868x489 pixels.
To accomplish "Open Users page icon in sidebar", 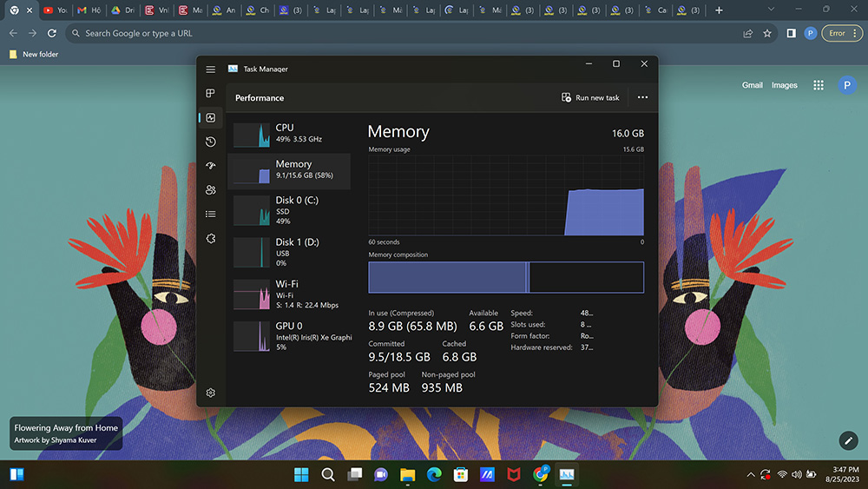I will pos(210,190).
